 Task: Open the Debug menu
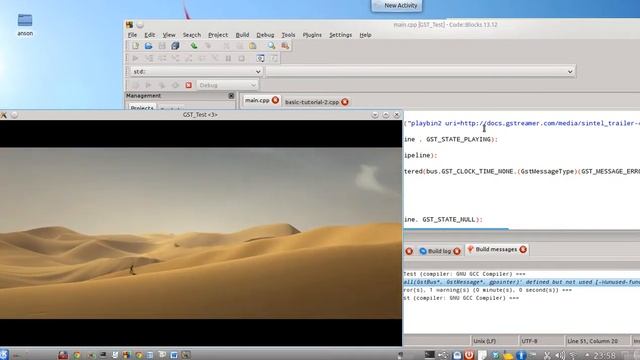[265, 35]
